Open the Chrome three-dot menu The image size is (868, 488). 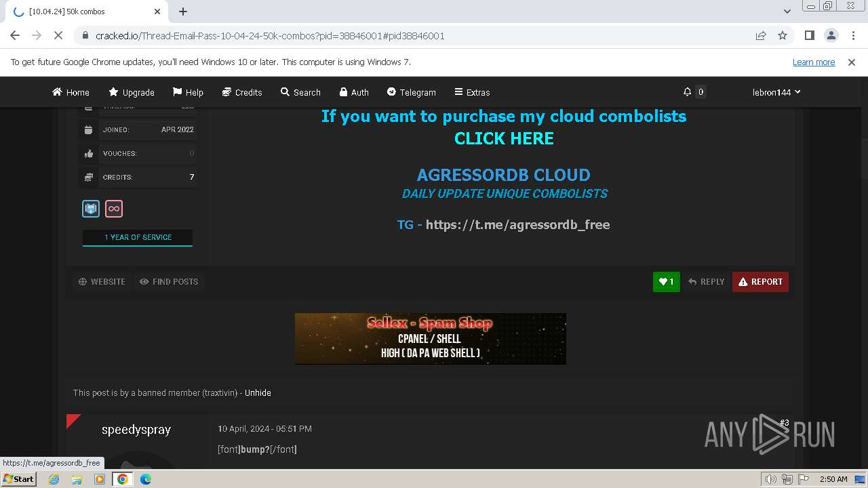point(852,35)
